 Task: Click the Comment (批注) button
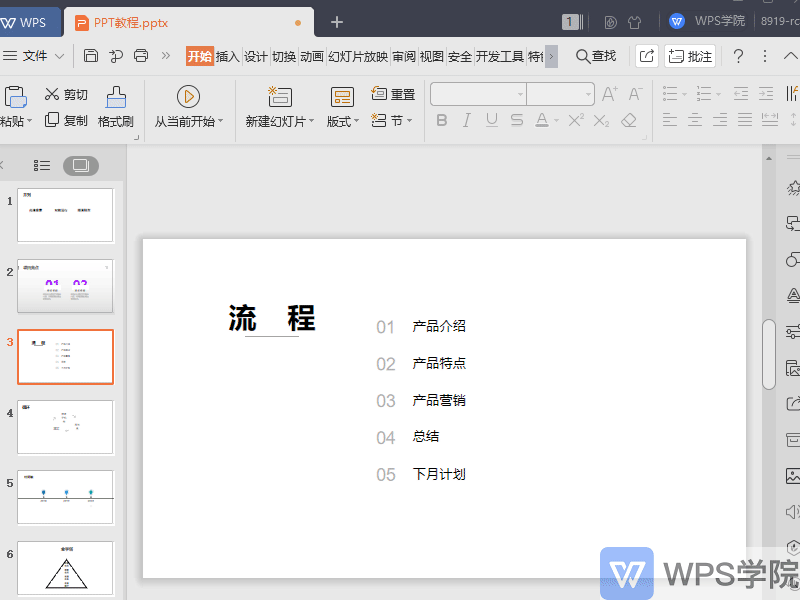(690, 56)
